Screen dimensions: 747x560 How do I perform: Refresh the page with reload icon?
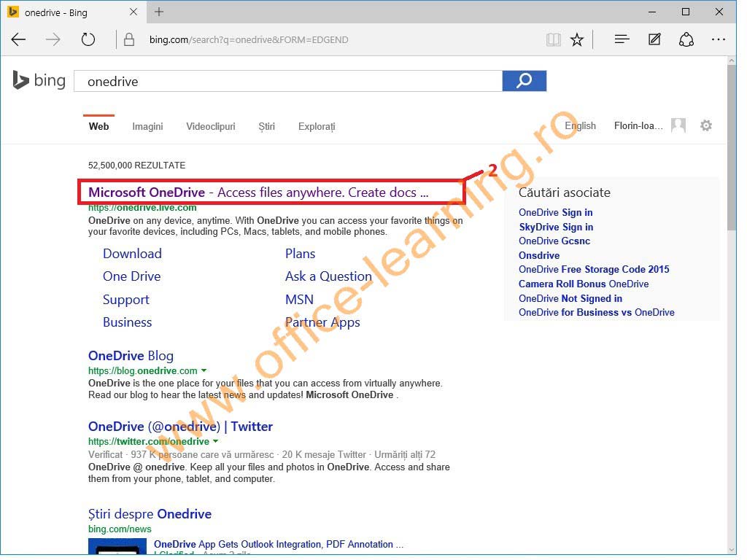point(88,39)
